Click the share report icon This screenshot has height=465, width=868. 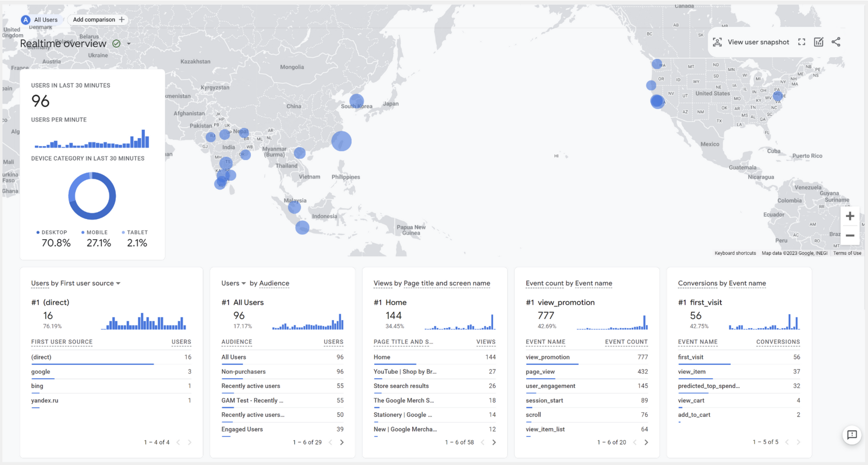coord(836,42)
